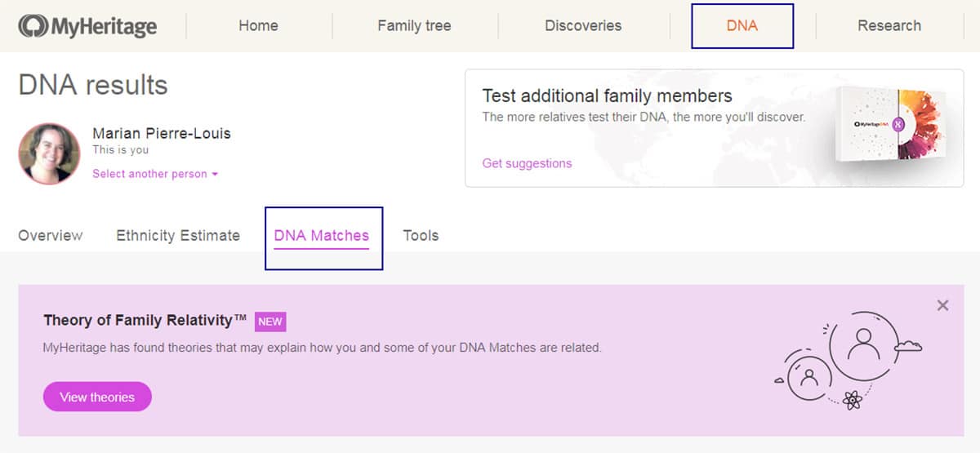Open the Home menu
This screenshot has height=453, width=980.
[258, 25]
